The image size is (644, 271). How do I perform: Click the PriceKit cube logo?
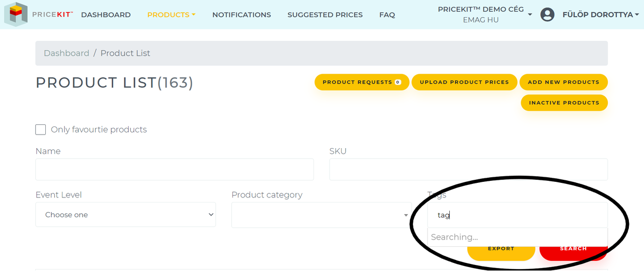click(16, 14)
